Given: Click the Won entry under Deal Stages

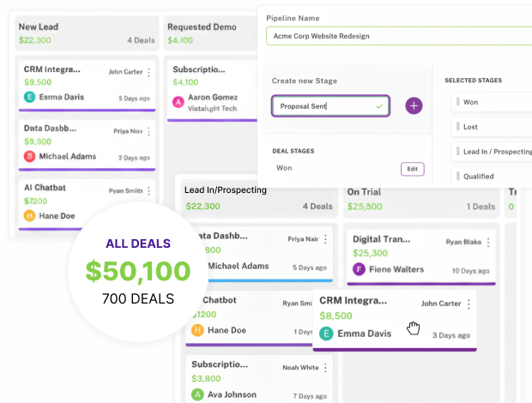Looking at the screenshot, I should pos(284,168).
